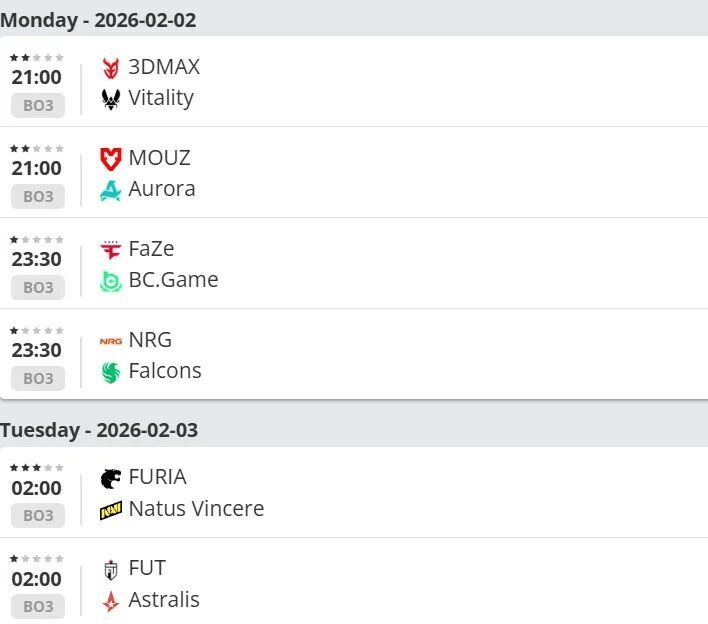Open the Falcons team link
This screenshot has height=624, width=708.
165,371
